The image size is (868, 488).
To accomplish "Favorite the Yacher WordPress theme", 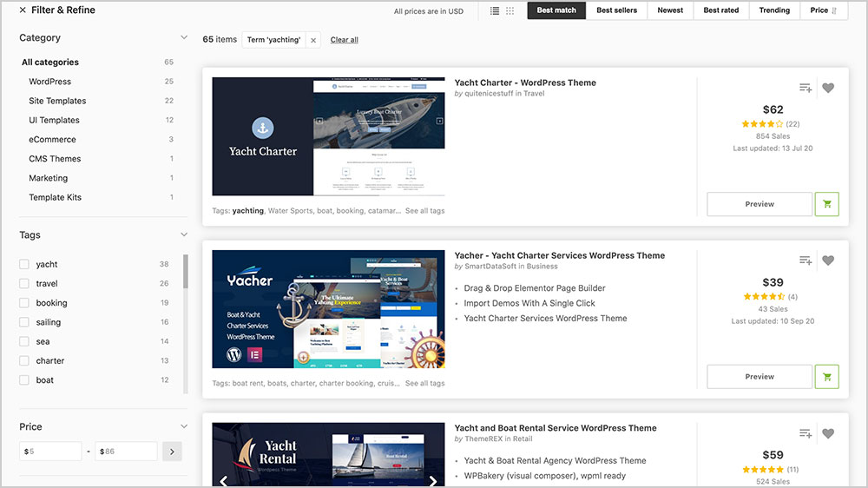I will pyautogui.click(x=828, y=260).
